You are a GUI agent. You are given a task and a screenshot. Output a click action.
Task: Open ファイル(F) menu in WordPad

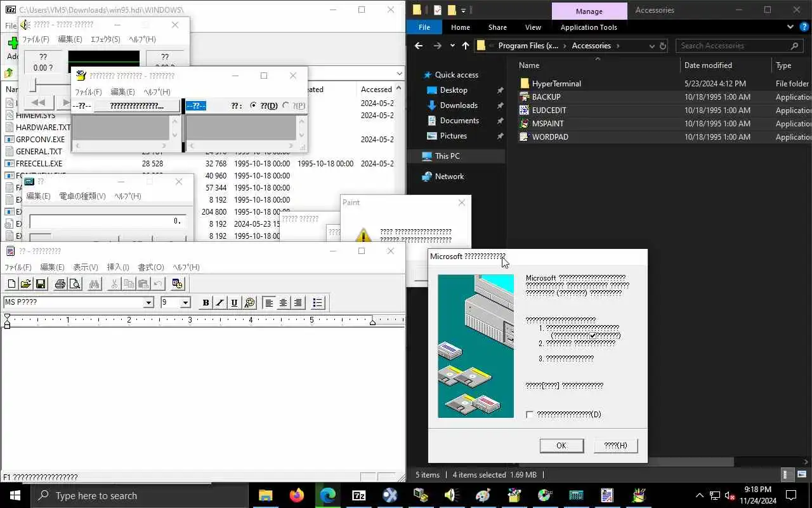pos(18,267)
